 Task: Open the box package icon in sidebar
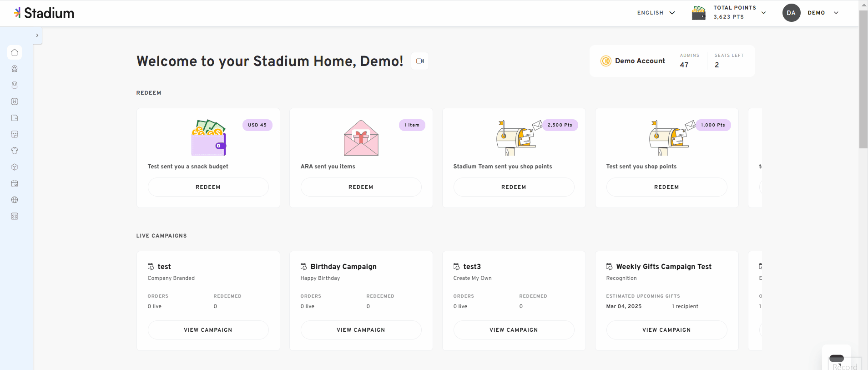pyautogui.click(x=15, y=167)
